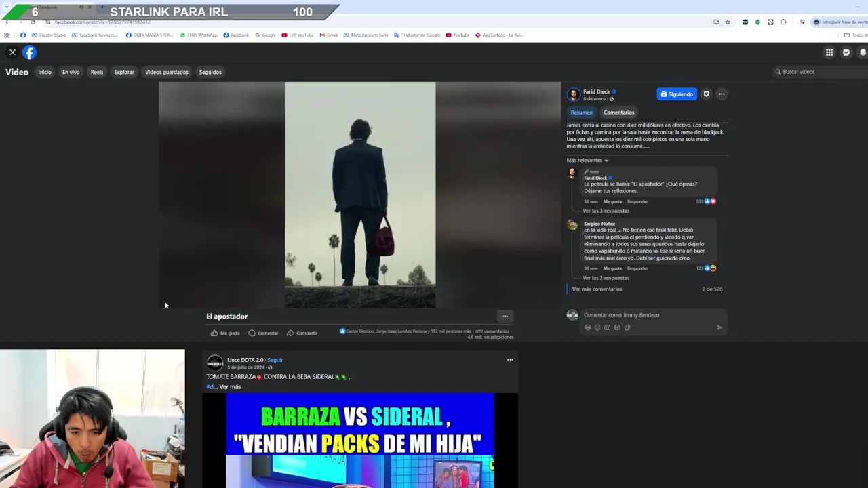Open the notifications bell

[863, 52]
